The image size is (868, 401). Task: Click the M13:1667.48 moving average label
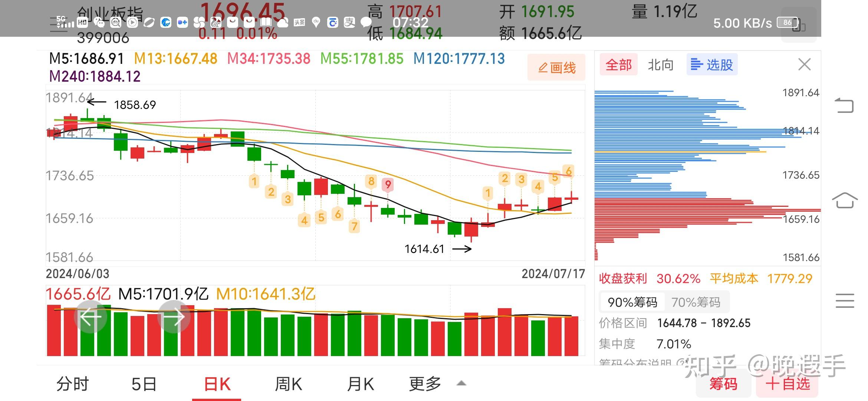175,59
